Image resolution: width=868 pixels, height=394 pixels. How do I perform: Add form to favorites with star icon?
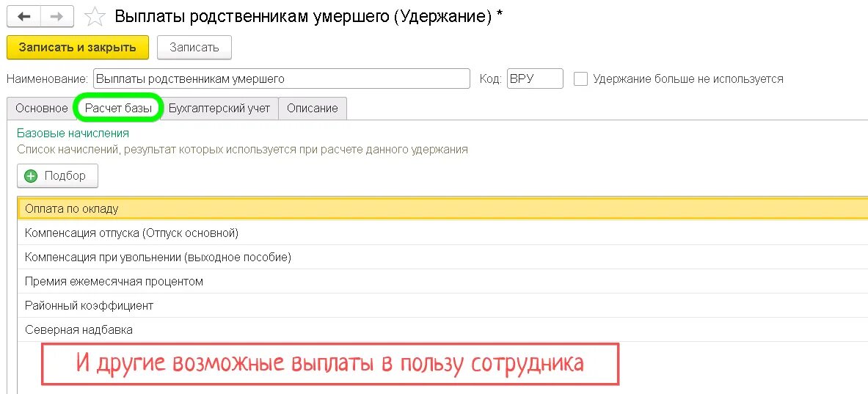pyautogui.click(x=95, y=17)
